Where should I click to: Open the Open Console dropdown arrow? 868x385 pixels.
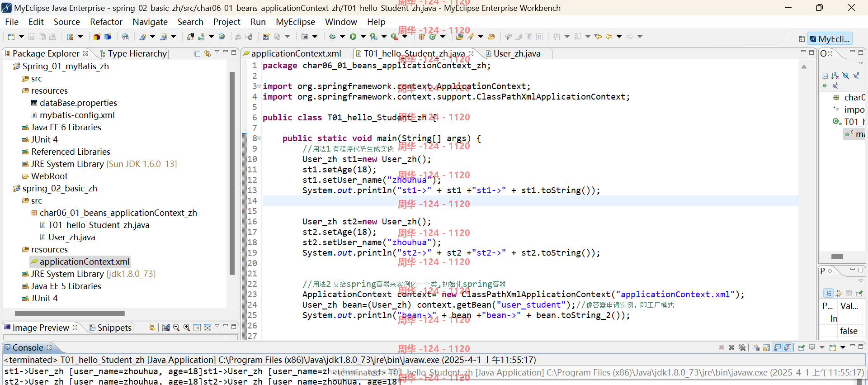pos(843,347)
